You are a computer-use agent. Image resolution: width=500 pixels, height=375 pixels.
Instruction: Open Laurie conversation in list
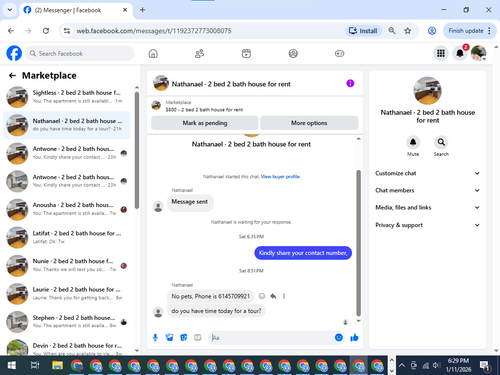(x=67, y=293)
